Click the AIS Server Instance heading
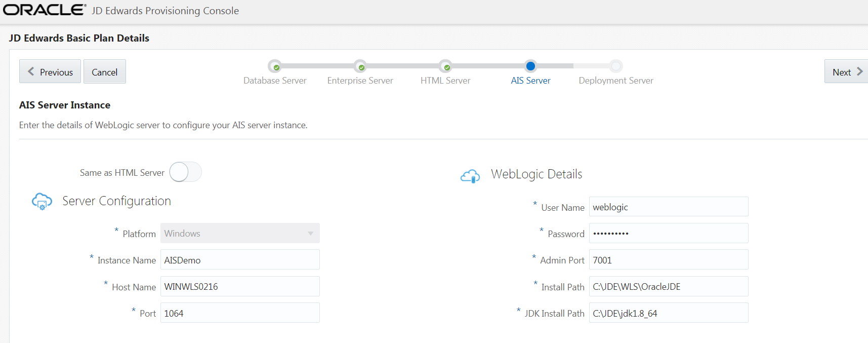The height and width of the screenshot is (343, 868). 65,105
